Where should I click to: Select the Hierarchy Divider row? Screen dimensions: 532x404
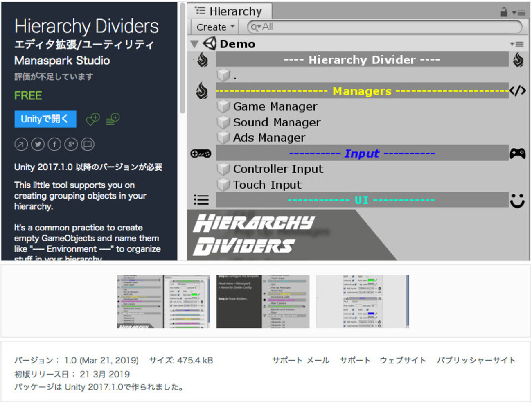(362, 60)
